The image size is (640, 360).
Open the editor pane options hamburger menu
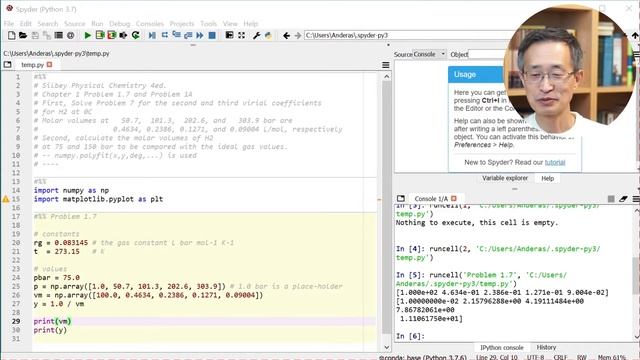coord(386,65)
